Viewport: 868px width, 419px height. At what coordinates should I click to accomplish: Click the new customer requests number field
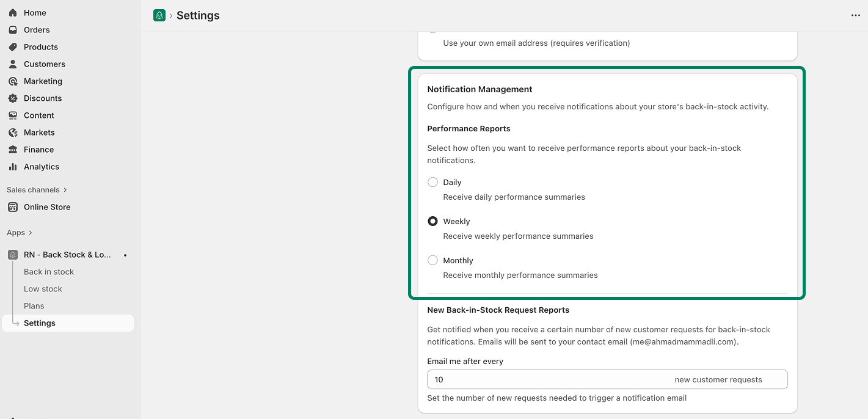[550, 379]
